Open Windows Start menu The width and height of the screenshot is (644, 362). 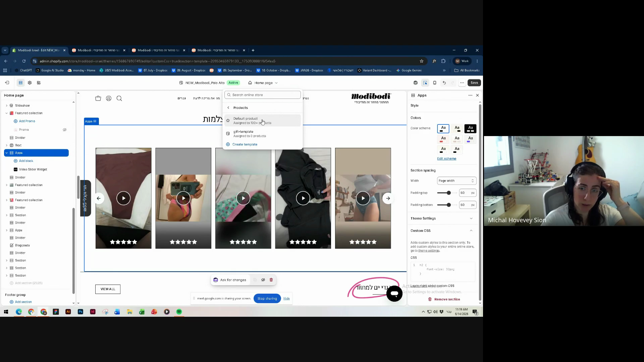coord(6,312)
